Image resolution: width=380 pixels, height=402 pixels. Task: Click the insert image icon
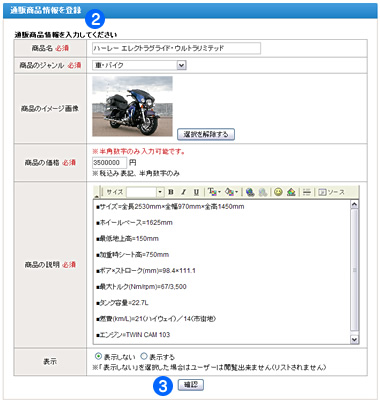coord(291,192)
